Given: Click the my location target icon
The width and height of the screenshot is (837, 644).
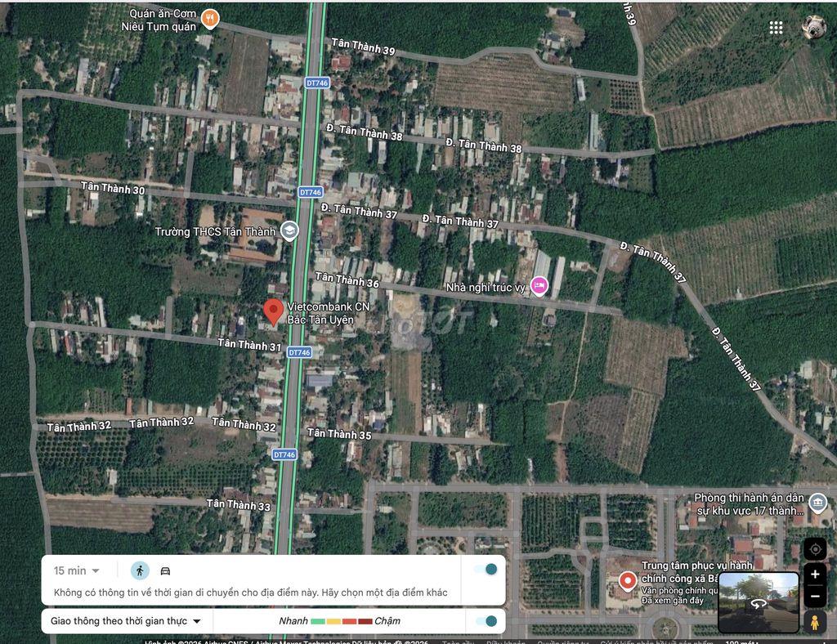Looking at the screenshot, I should [x=815, y=549].
